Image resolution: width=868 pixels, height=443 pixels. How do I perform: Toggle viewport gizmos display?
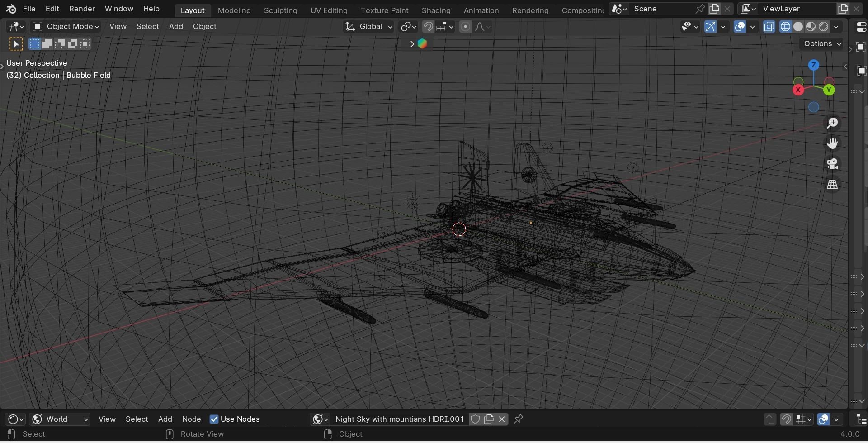710,26
